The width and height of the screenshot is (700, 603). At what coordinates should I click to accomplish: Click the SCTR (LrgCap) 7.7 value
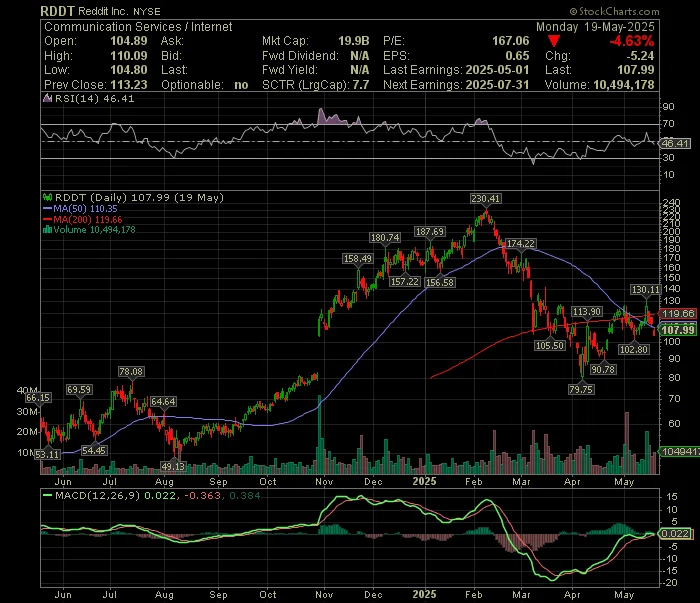click(361, 85)
